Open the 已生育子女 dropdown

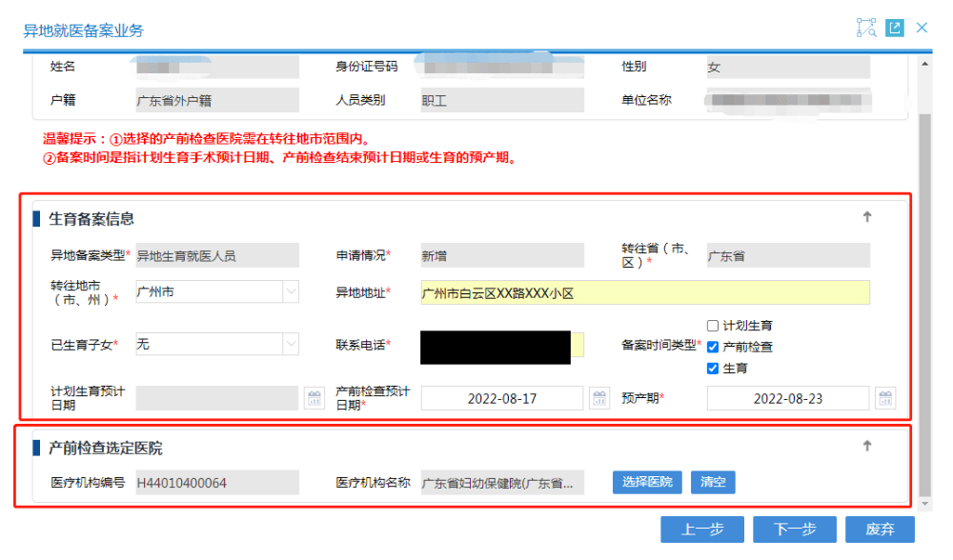[x=291, y=344]
